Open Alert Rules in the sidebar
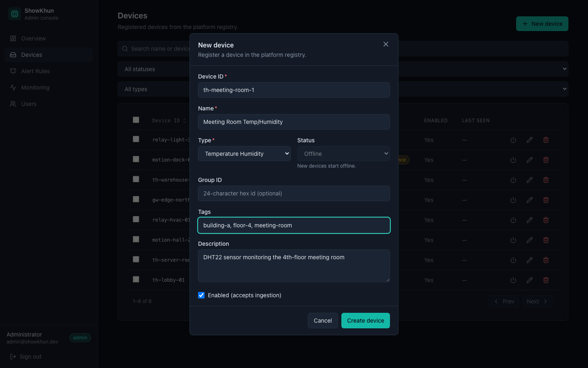 [x=49, y=71]
